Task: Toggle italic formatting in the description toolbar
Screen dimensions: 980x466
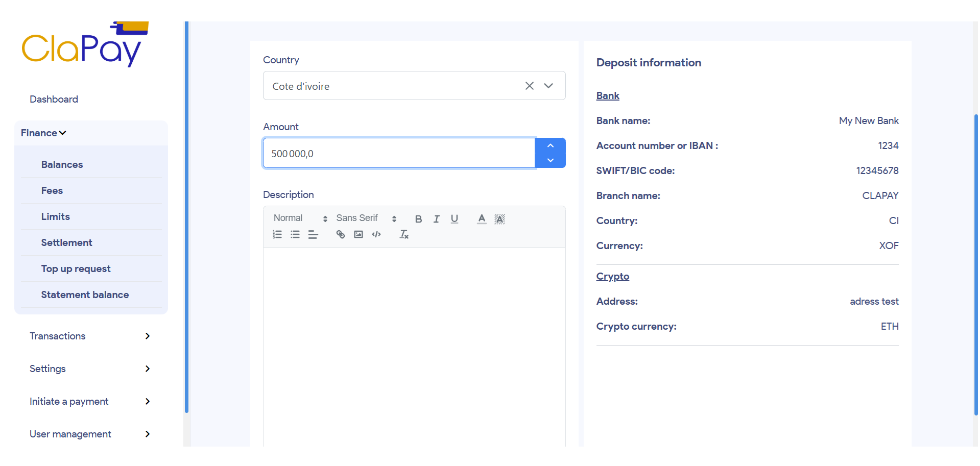Action: [x=436, y=219]
